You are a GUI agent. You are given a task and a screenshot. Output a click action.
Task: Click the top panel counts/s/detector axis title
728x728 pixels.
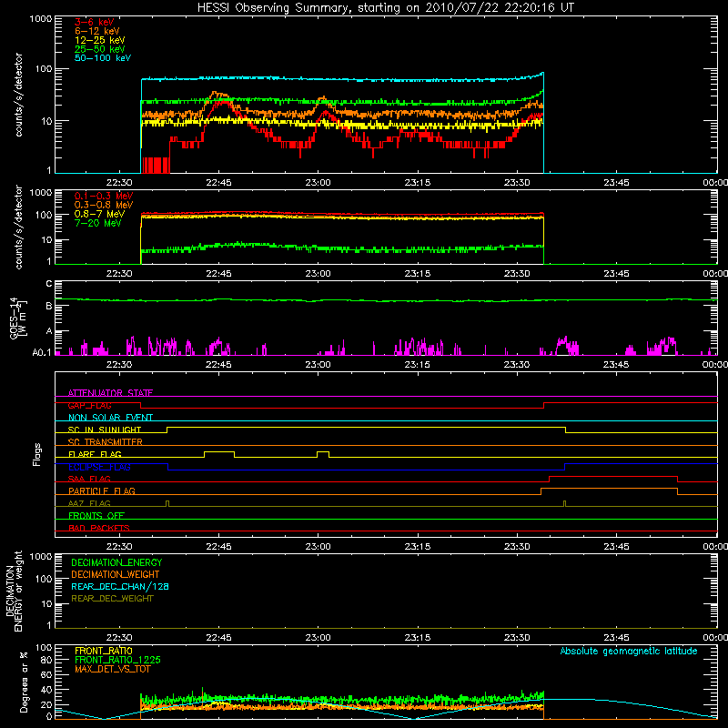(18, 95)
